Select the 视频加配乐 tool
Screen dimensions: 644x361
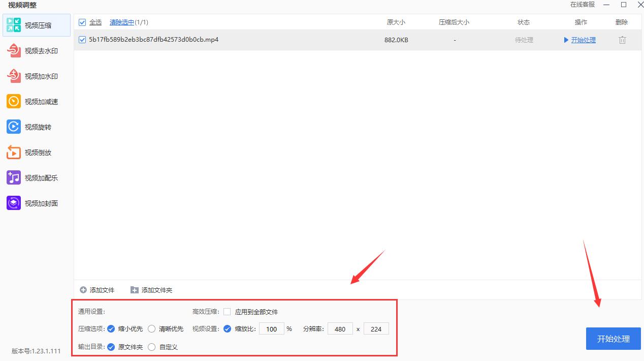[x=36, y=177]
